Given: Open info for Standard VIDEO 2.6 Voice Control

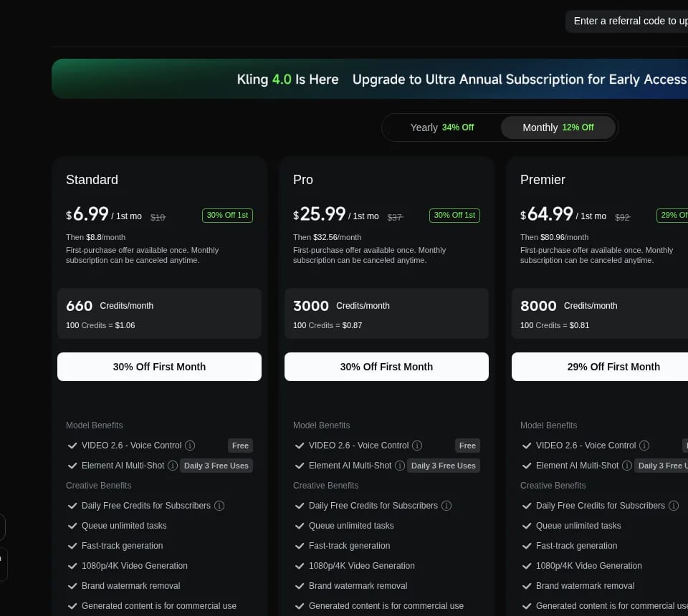Looking at the screenshot, I should [x=189, y=446].
